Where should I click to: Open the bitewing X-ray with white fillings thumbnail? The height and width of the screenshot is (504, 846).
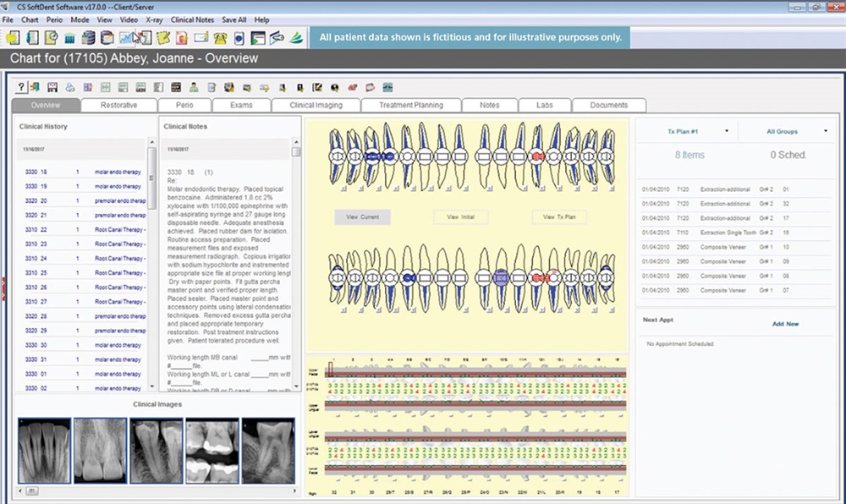(212, 451)
